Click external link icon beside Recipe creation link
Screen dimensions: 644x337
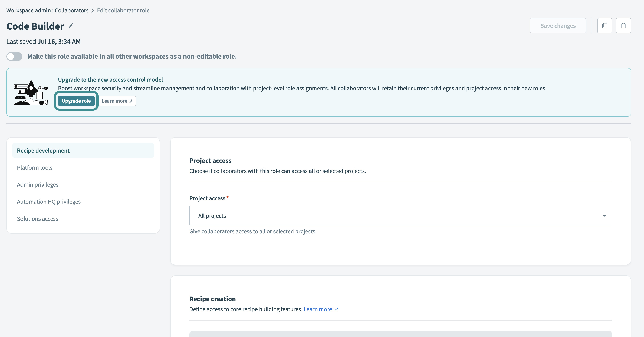click(x=336, y=309)
